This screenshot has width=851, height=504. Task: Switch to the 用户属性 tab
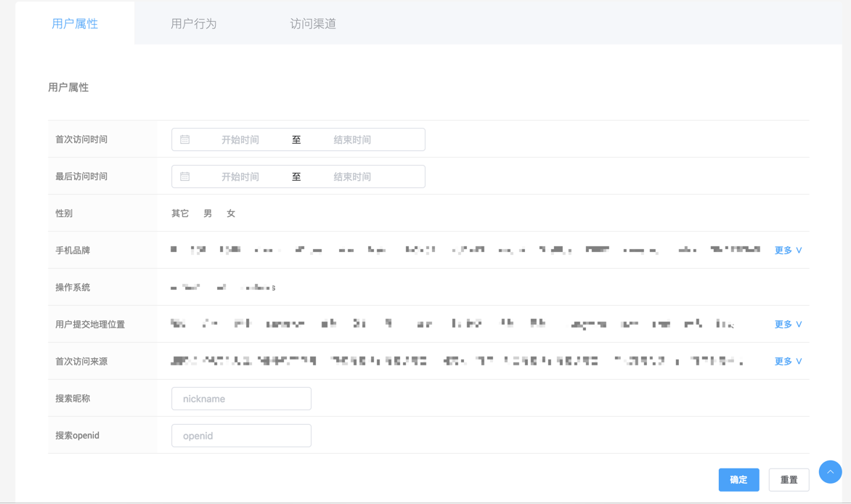[75, 24]
